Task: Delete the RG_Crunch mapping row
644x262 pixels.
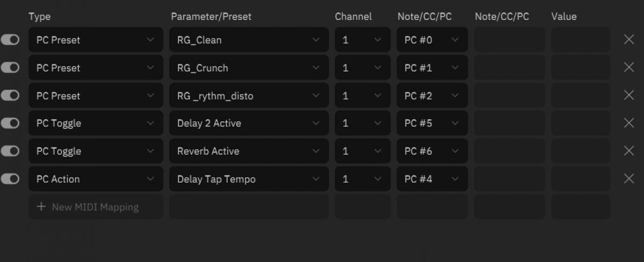Action: 629,68
